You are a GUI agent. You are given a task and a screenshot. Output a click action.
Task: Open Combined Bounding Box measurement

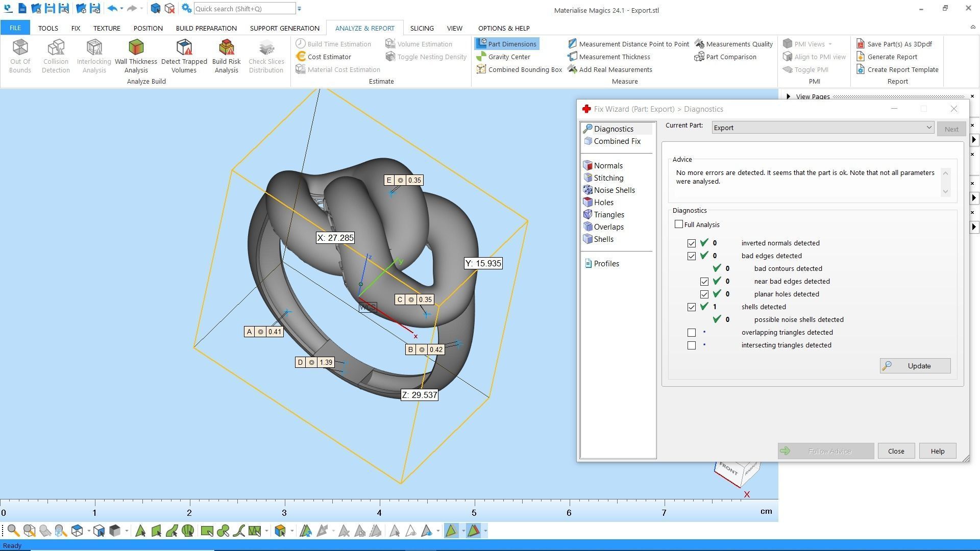519,69
